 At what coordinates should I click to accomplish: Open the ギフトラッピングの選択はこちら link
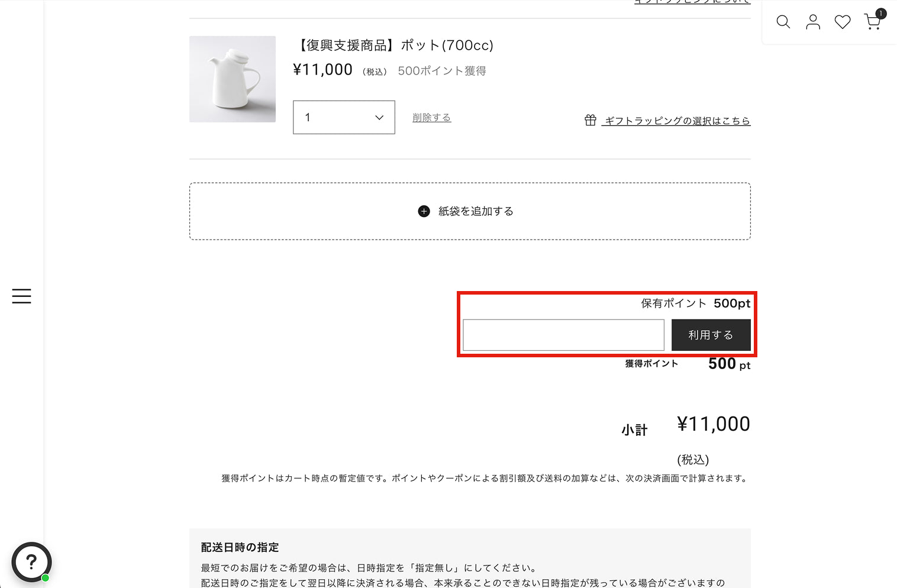click(677, 121)
